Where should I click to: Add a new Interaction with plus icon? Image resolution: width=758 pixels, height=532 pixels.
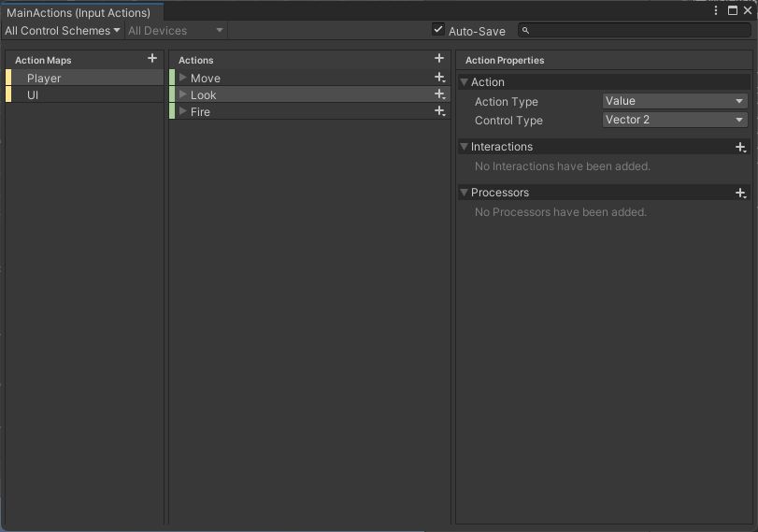pos(740,147)
